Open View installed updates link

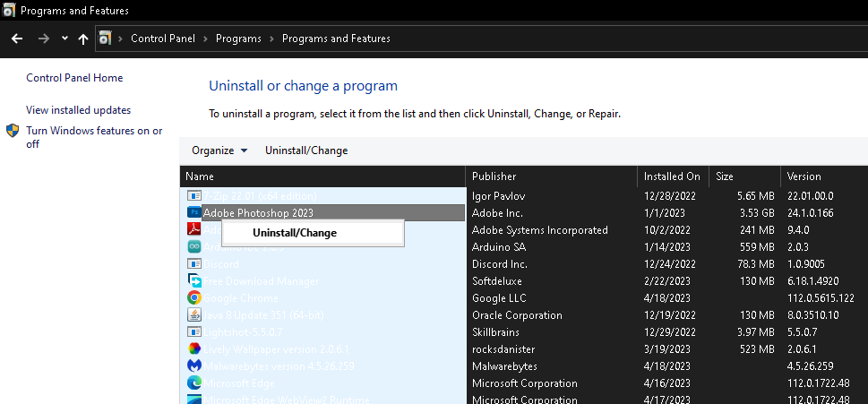(x=79, y=110)
